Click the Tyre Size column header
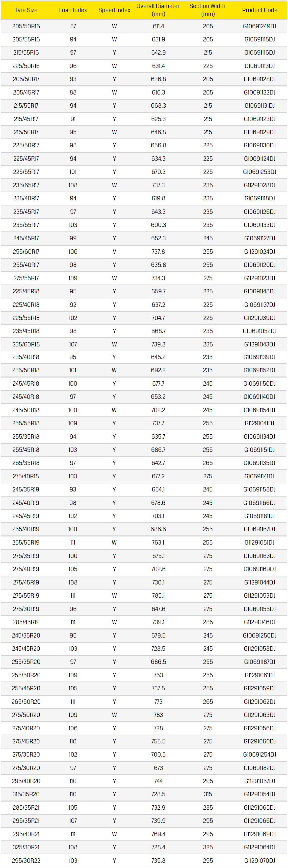The image size is (288, 868). click(x=26, y=10)
